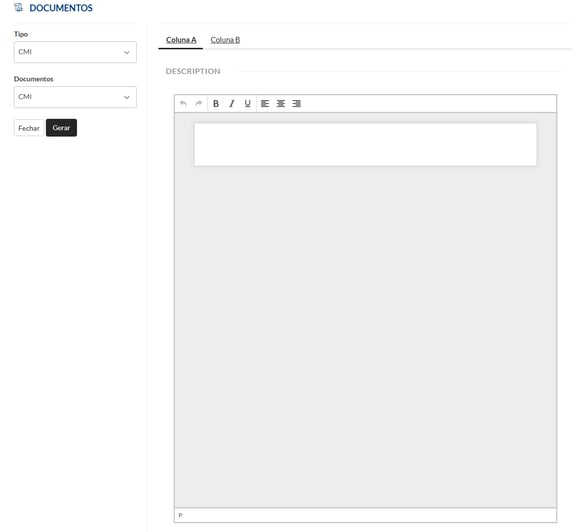Image resolution: width=581 pixels, height=532 pixels.
Task: Center align the text
Action: point(281,104)
